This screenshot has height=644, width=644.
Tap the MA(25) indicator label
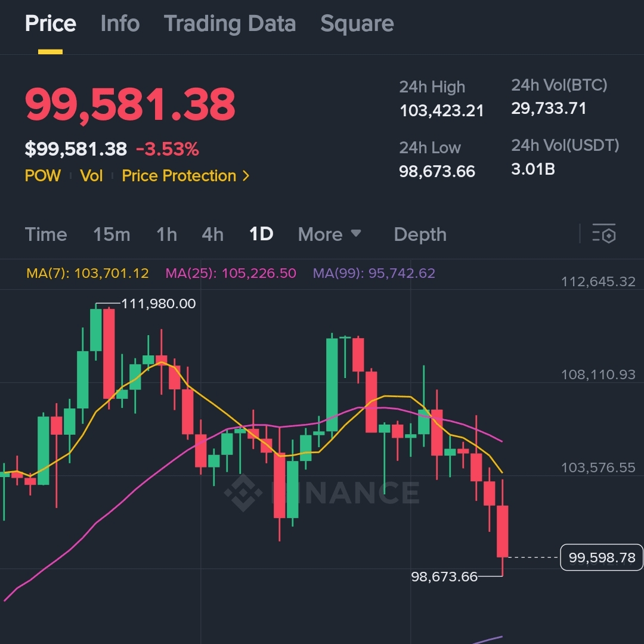pyautogui.click(x=231, y=273)
